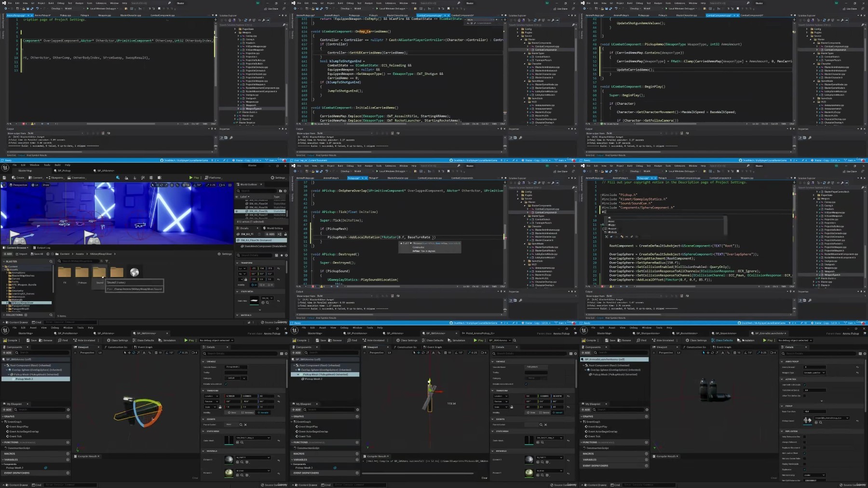Screen dimensions: 868x488
Task: Activate Landscape mode icon in level editor toolbar
Action: pyautogui.click(x=126, y=178)
